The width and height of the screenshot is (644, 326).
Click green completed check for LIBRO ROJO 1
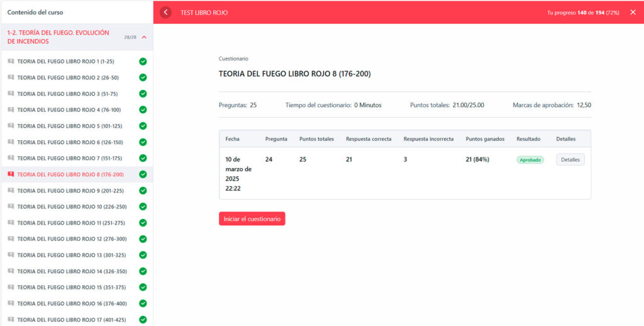click(143, 61)
